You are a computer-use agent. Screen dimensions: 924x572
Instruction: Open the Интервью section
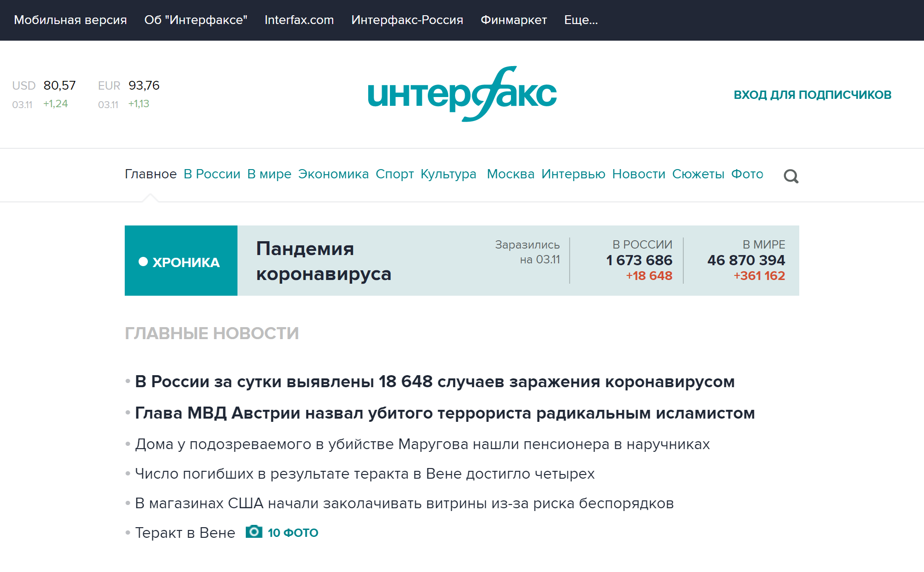point(573,174)
